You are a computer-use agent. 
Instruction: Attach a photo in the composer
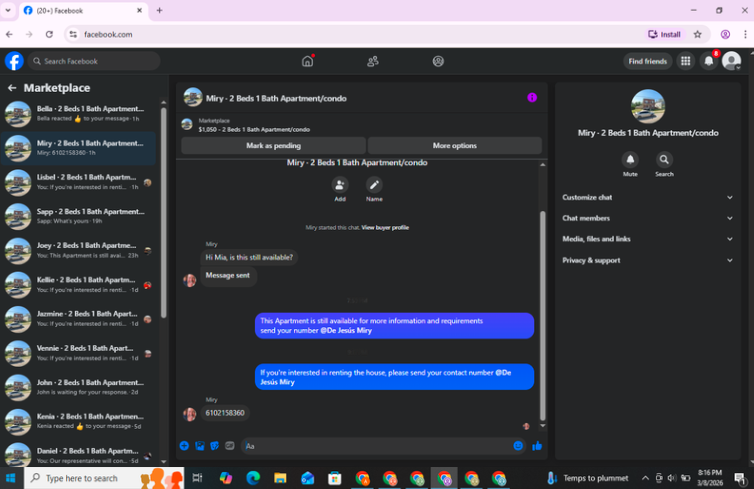(x=200, y=446)
